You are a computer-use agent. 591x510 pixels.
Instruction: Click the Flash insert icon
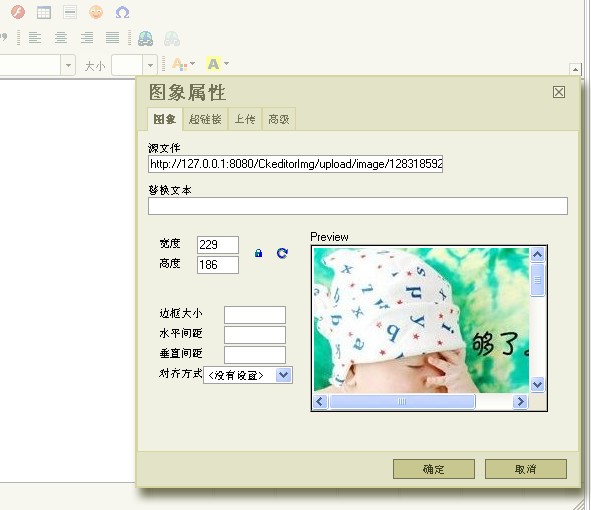[18, 12]
